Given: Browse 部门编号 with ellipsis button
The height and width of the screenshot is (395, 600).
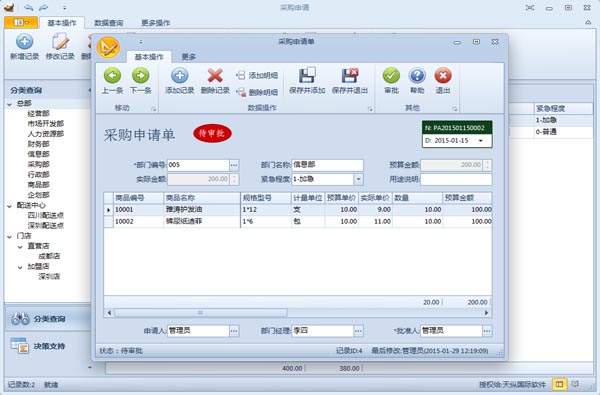Looking at the screenshot, I should pyautogui.click(x=234, y=165).
